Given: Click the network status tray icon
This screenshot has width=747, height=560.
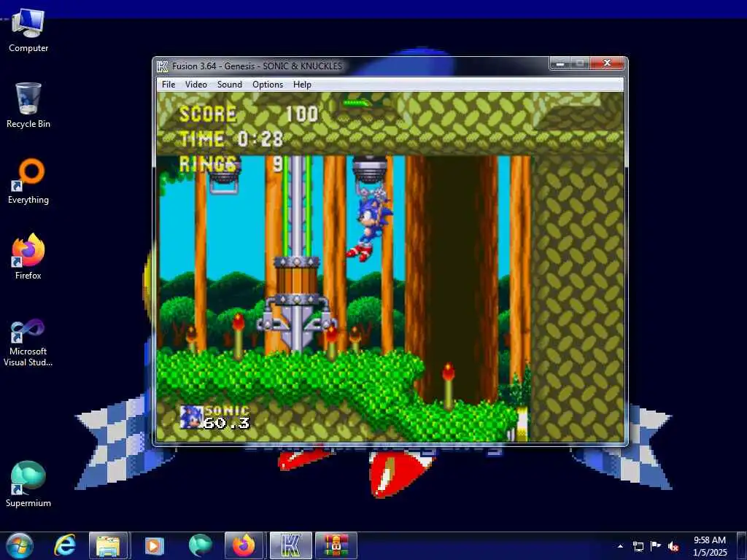Looking at the screenshot, I should click(x=638, y=546).
